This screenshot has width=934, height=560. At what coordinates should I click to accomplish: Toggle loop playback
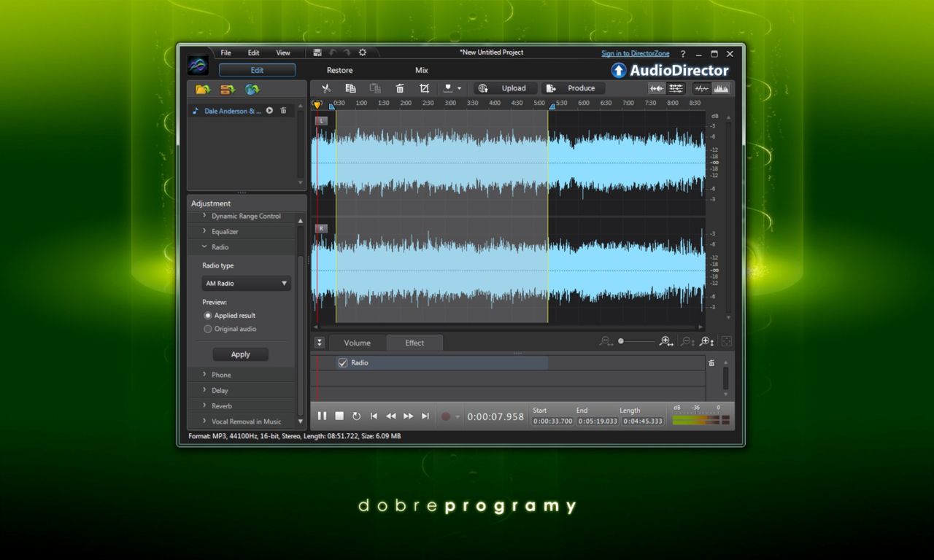pyautogui.click(x=356, y=416)
